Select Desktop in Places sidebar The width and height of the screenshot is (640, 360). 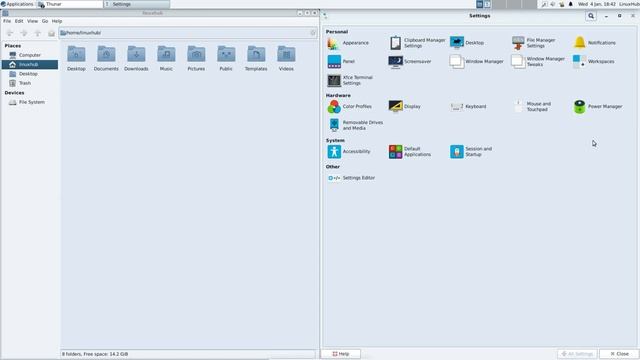[29, 74]
